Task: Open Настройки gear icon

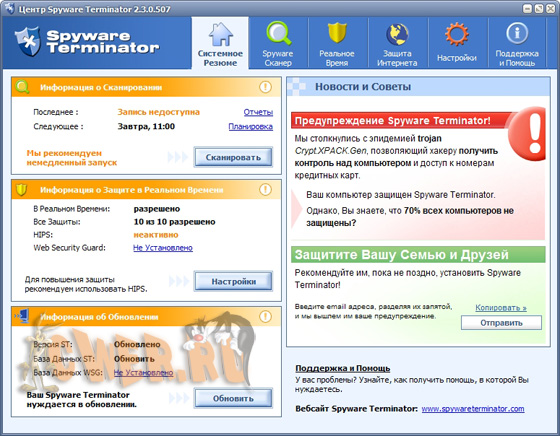Action: point(457,34)
